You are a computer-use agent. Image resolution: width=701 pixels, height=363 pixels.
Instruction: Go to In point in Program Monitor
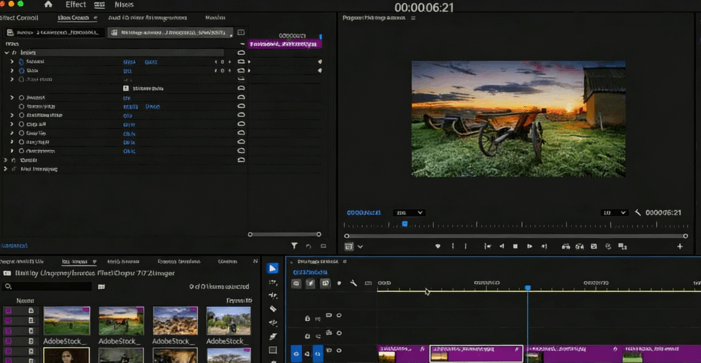[488, 246]
